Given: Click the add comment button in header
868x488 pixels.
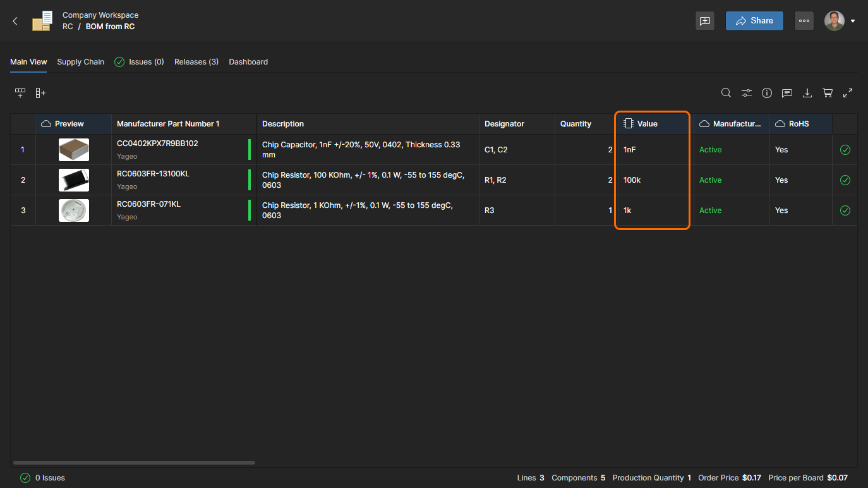Looking at the screenshot, I should tap(705, 21).
